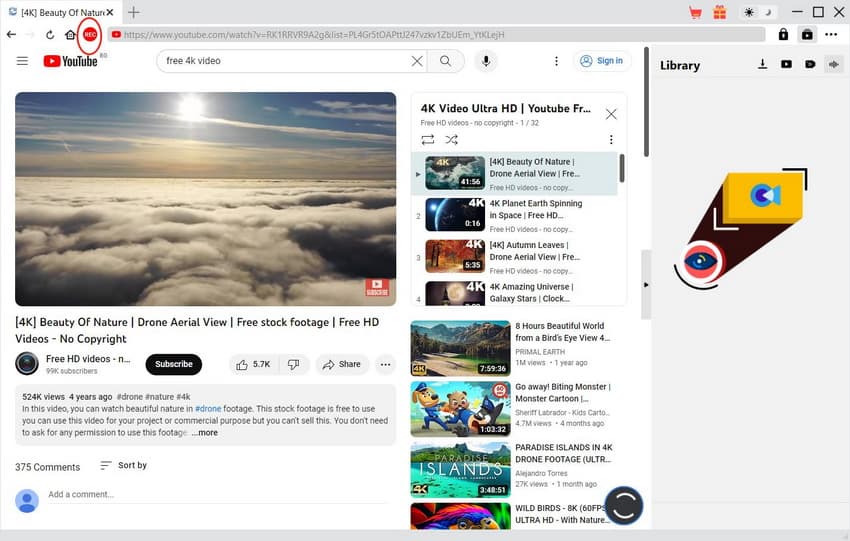Click the home icon in navigation bar
850x541 pixels.
(x=70, y=34)
